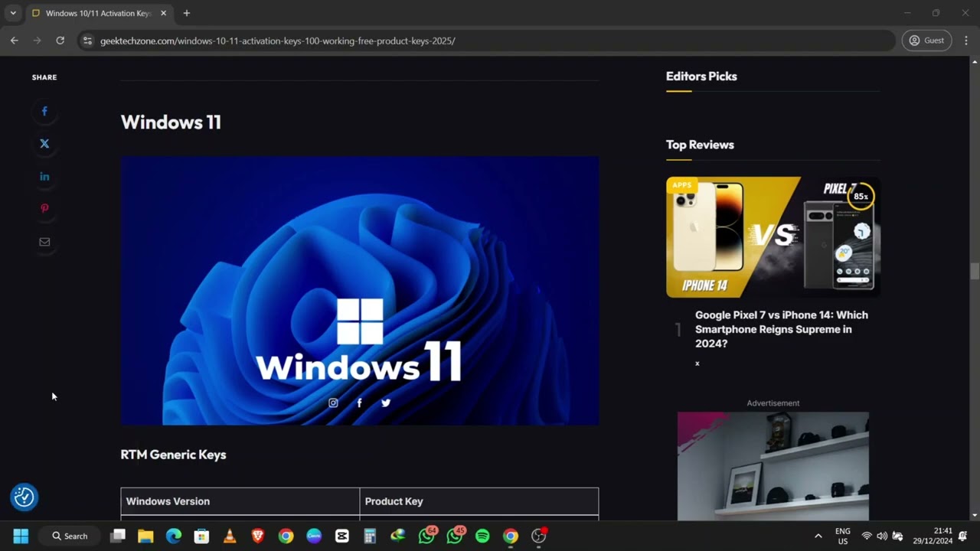Select the Windows 10/11 Activation Keys tab

coord(98,13)
